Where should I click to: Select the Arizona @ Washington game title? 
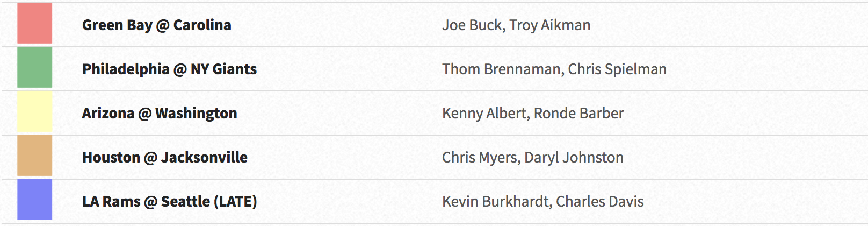(160, 114)
